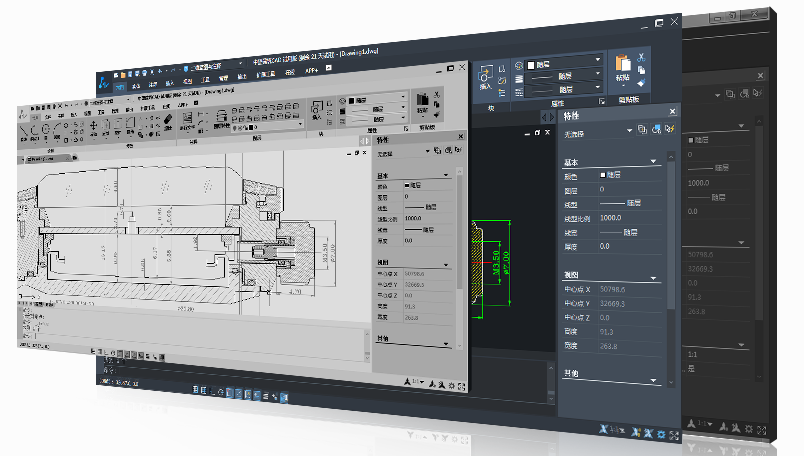
Task: Click the Cut scissors icon in the blue window
Action: [641, 57]
